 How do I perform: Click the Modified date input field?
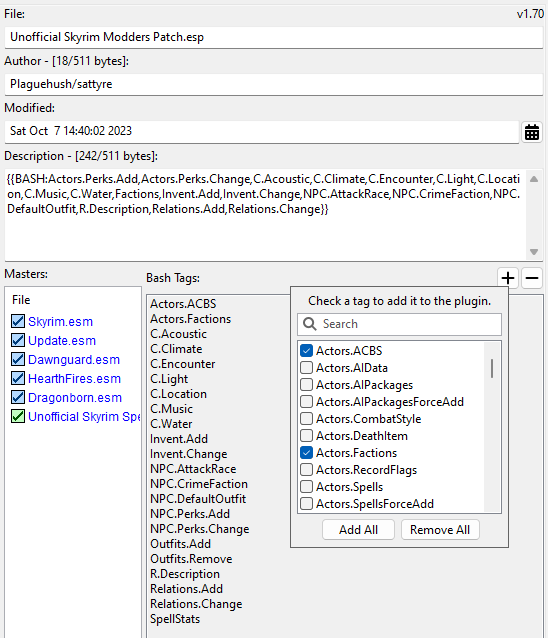[x=262, y=131]
